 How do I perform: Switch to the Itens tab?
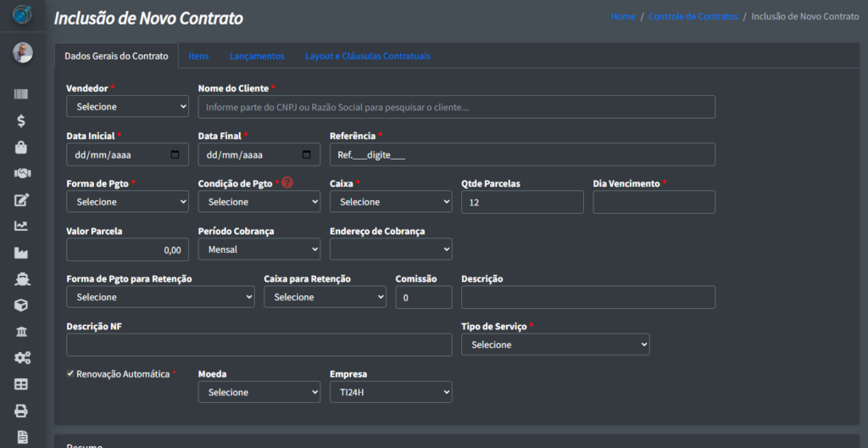click(198, 56)
